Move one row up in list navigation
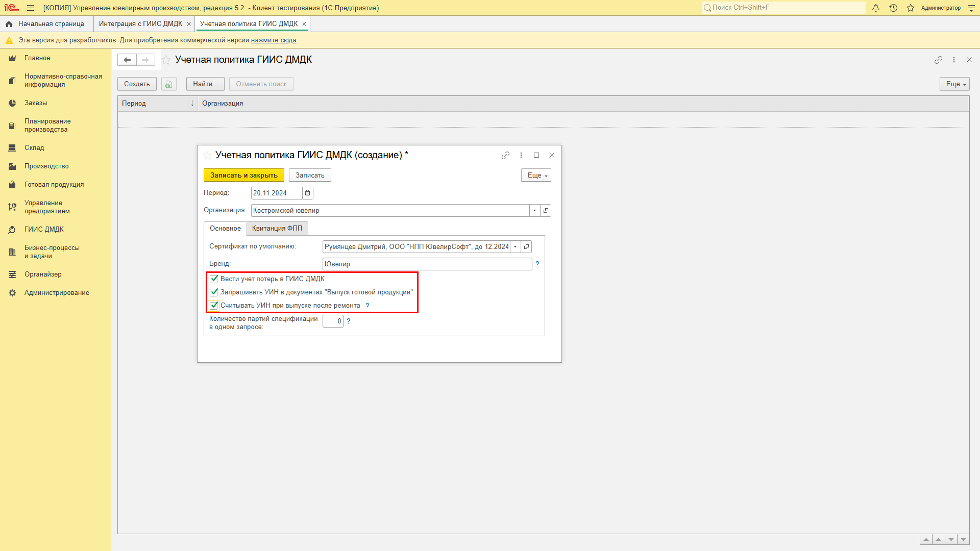The width and height of the screenshot is (980, 551). pos(938,540)
